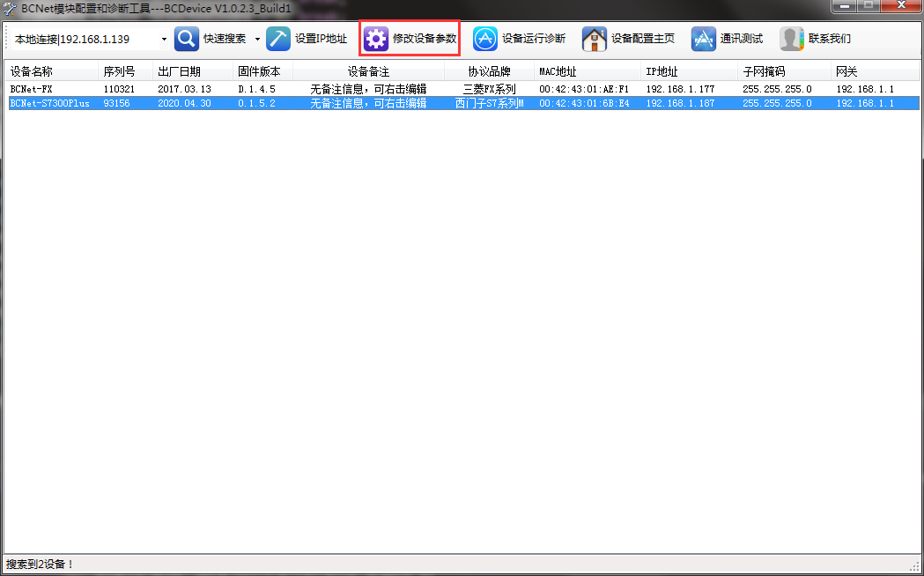Click the app icon in title bar
This screenshot has height=576, width=924.
(10, 8)
